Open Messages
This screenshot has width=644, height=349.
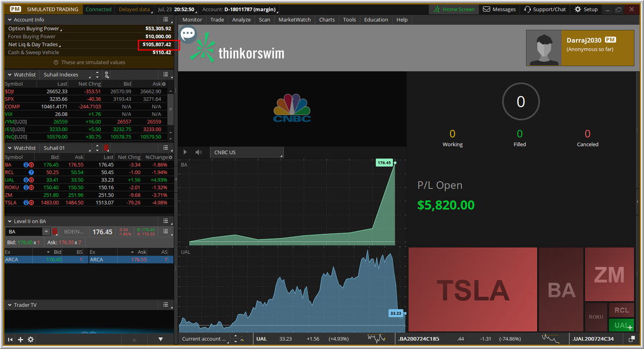499,9
